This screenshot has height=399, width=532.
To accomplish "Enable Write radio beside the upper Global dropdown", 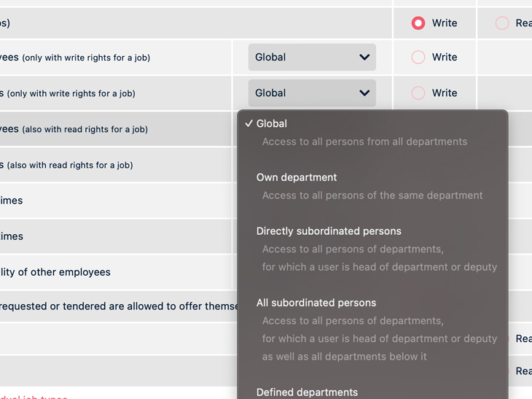I will click(x=418, y=58).
